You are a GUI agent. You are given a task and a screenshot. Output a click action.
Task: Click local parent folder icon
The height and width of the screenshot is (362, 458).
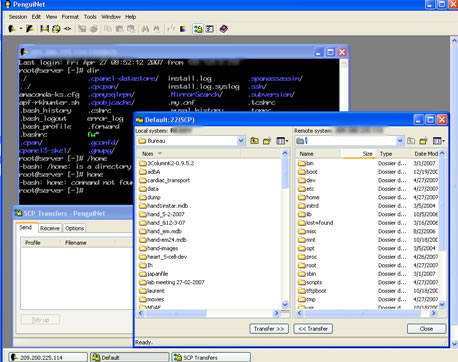[x=254, y=141]
